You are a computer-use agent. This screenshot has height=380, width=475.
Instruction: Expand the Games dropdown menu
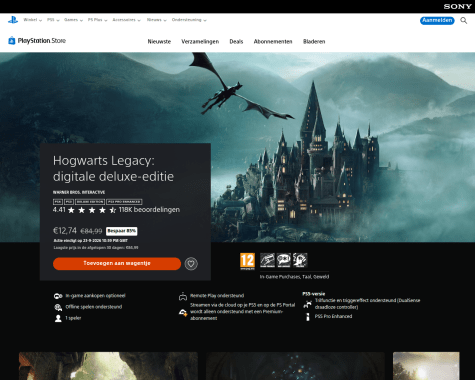pyautogui.click(x=73, y=20)
